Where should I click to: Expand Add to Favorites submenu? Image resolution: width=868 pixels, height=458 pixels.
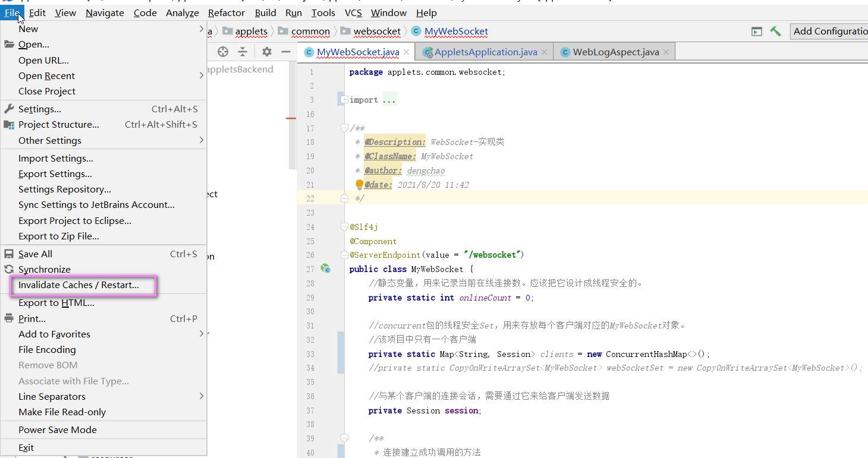(103, 334)
